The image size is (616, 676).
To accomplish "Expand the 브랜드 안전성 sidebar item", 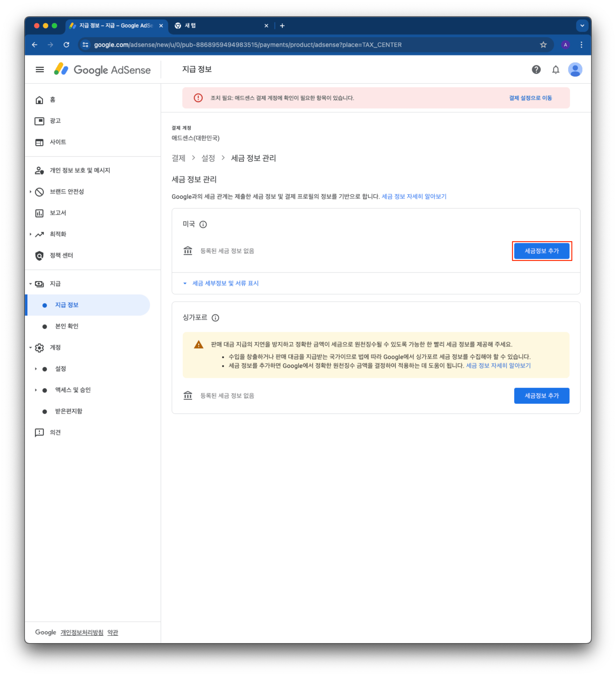I will coord(30,191).
